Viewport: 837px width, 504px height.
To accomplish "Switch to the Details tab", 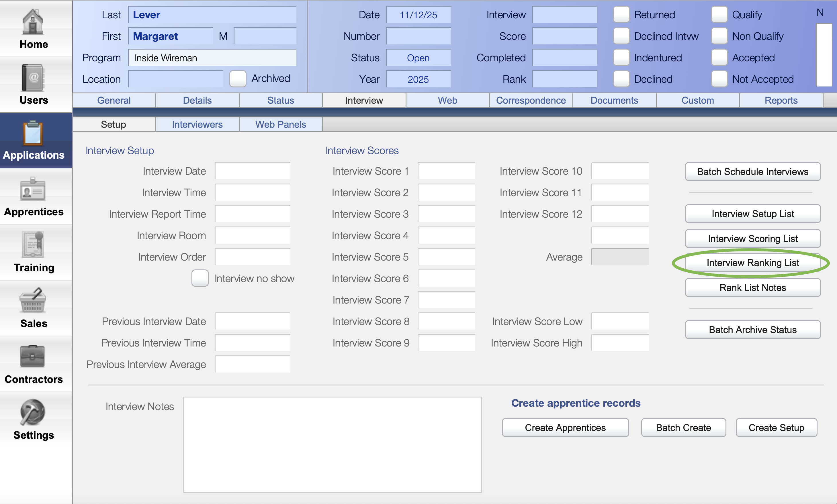I will tap(197, 101).
